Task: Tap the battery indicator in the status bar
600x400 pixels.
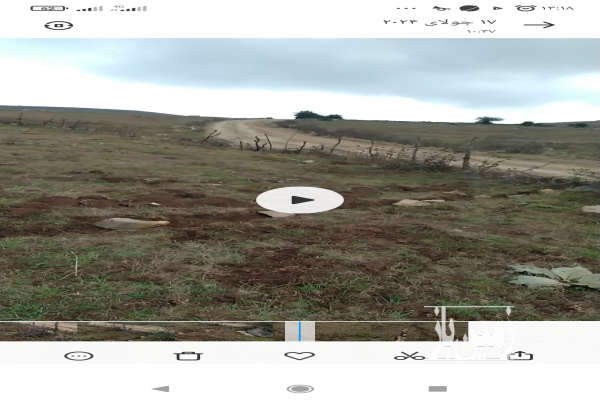Action: pos(47,8)
